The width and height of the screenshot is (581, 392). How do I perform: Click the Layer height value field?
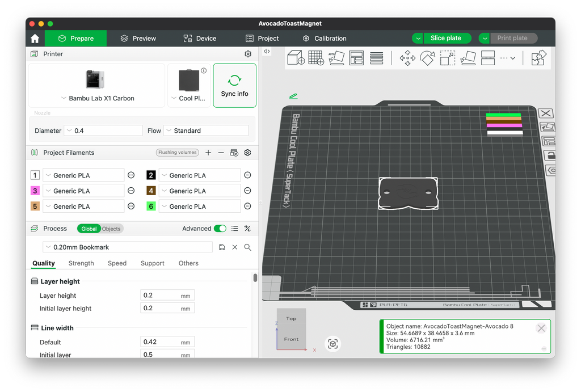167,296
